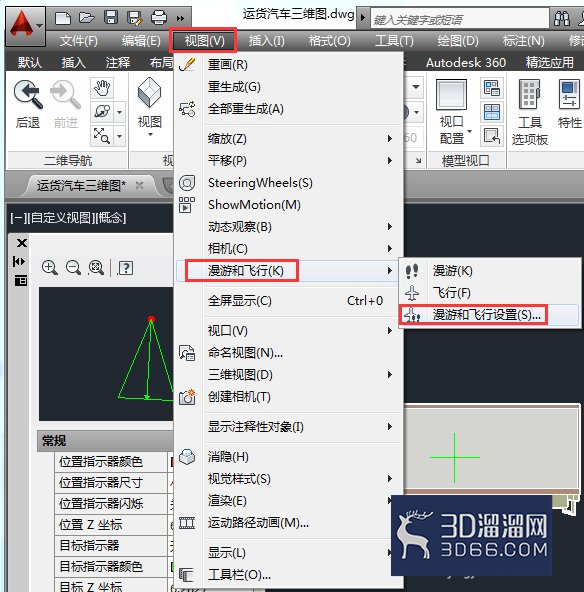
Task: Click in the keyword search field
Action: point(459,19)
